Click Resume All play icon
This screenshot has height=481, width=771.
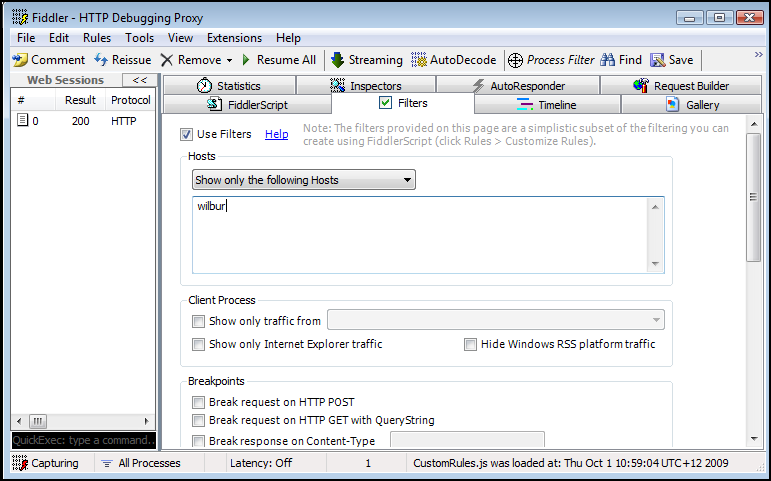point(246,60)
